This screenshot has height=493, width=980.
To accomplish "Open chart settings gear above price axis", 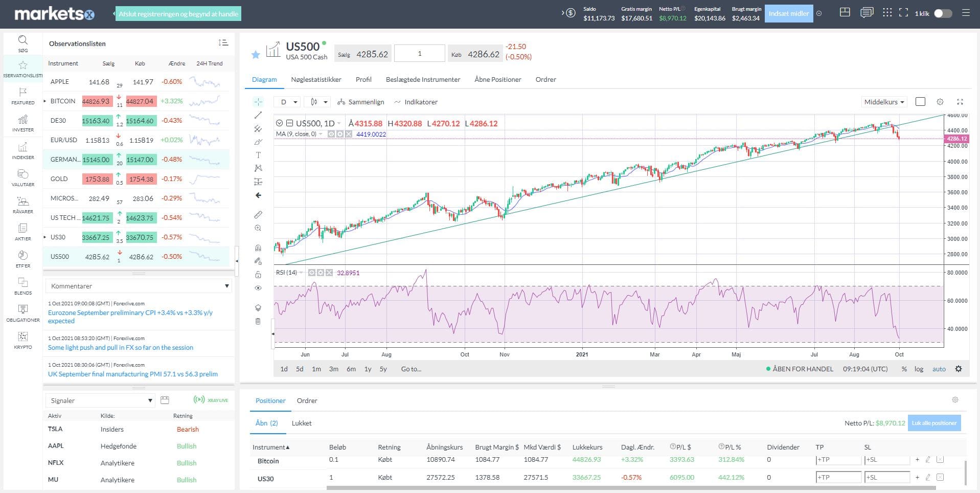I will pos(940,102).
